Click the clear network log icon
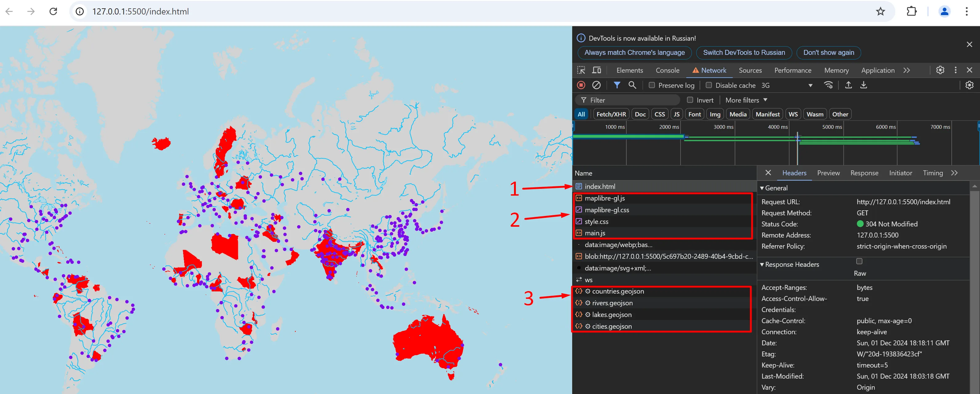Screen dimensions: 980x394 coord(596,85)
